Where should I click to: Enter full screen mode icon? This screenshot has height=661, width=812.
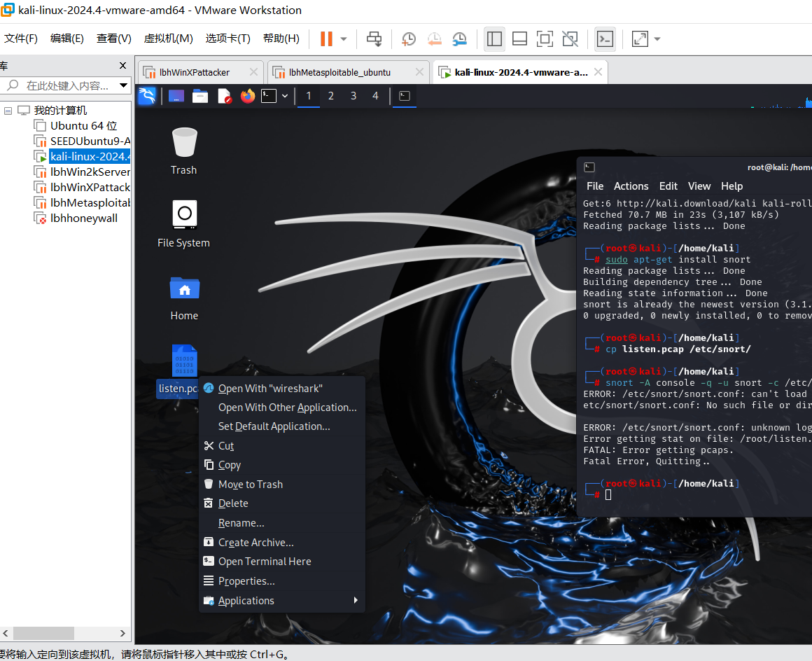tap(545, 39)
